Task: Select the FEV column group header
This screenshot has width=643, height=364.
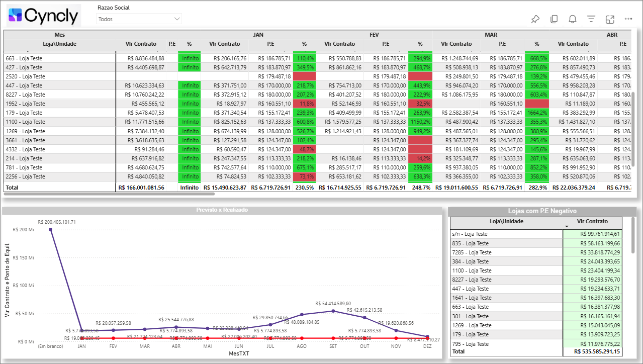Action: [x=374, y=35]
